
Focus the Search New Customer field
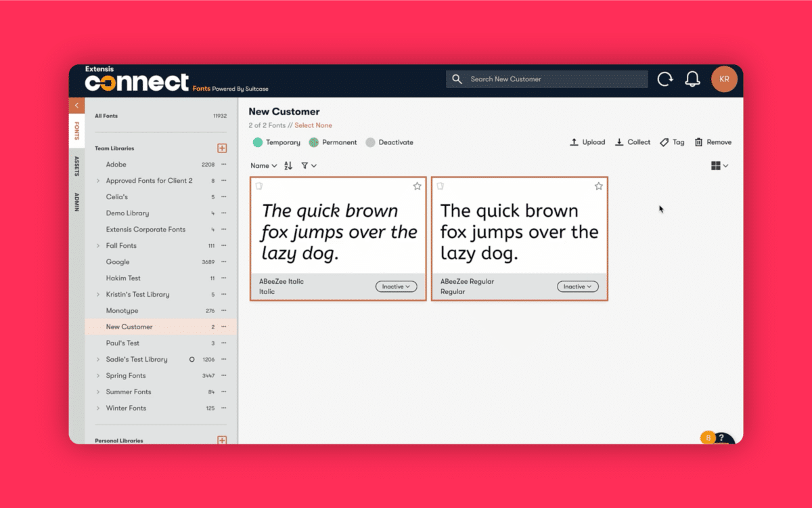[547, 79]
